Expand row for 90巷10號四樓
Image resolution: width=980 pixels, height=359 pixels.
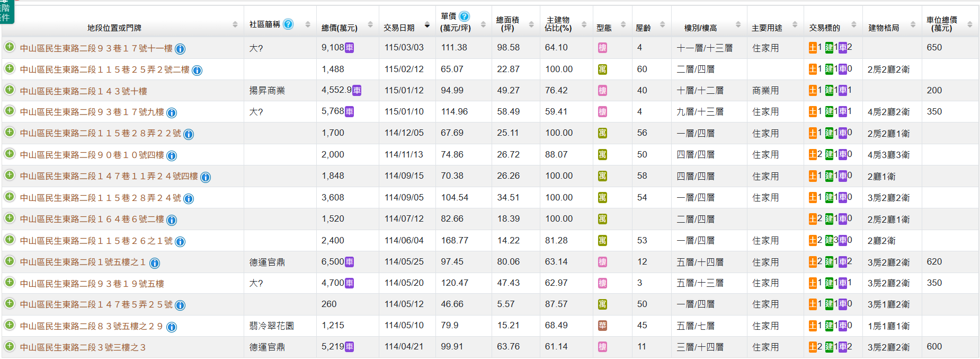[10, 154]
